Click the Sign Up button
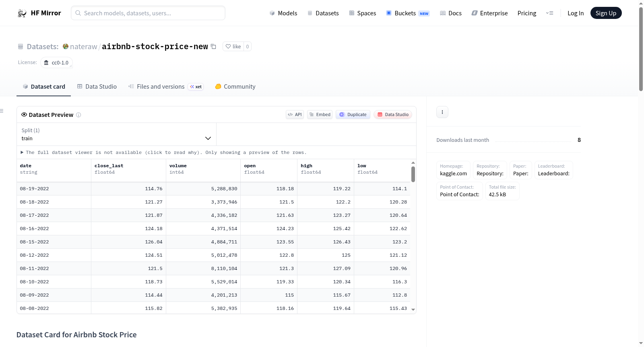Screen dimensions: 644x347 pos(606,13)
